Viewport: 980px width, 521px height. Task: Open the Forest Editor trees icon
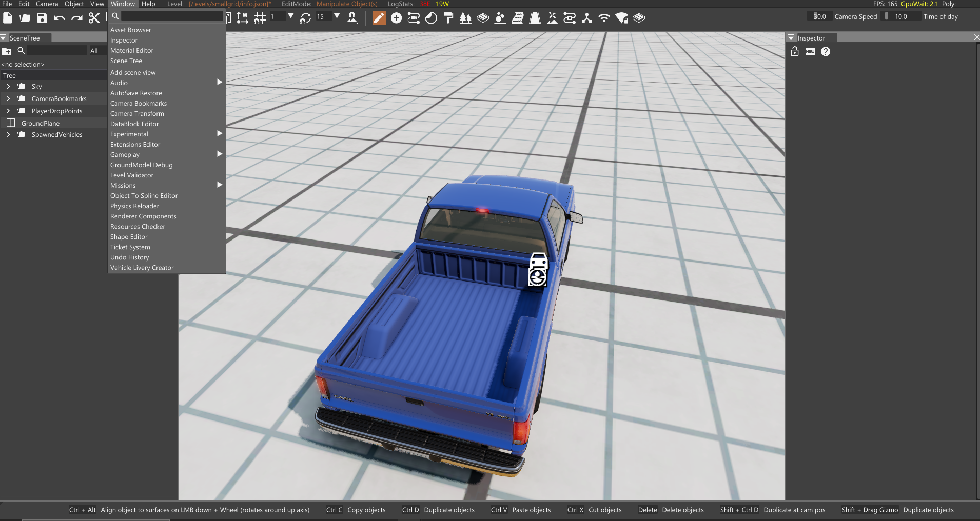click(465, 18)
